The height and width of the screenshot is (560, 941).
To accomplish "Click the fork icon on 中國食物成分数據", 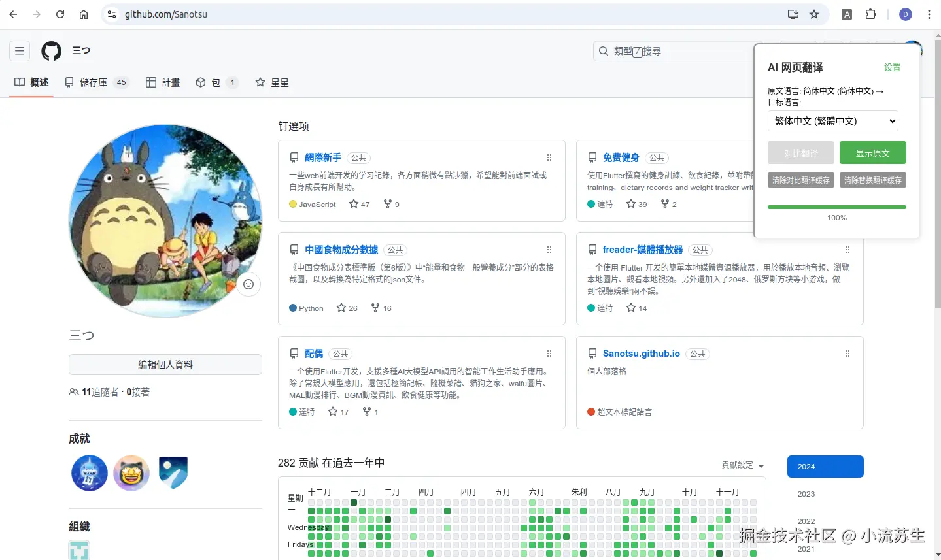I will (375, 308).
